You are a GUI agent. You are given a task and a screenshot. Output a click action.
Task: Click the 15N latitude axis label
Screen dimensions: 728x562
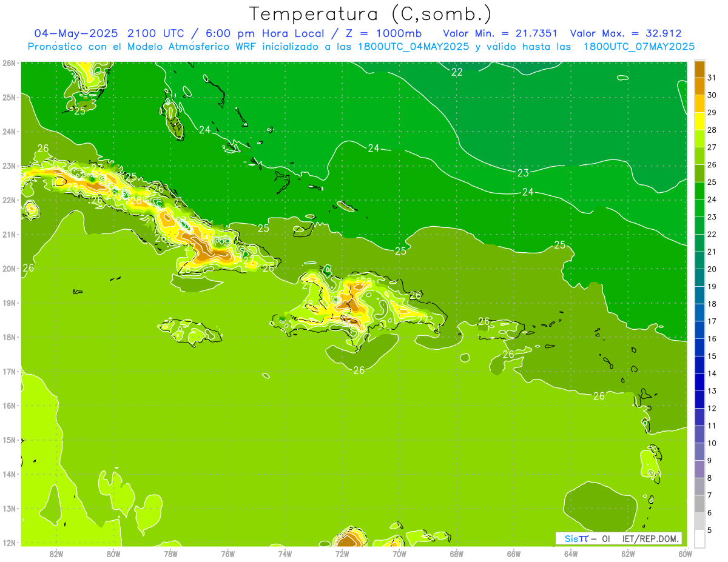tap(8, 440)
